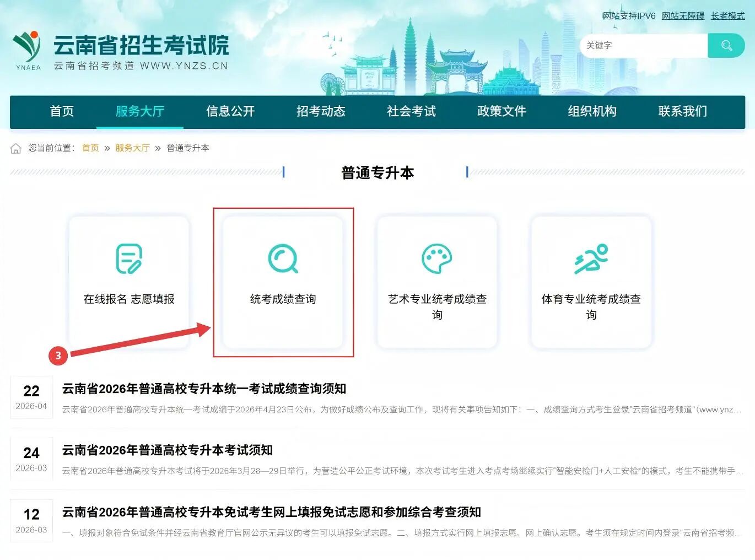The image size is (755, 560).
Task: Open 政策文件 from the navigation bar
Action: click(501, 111)
